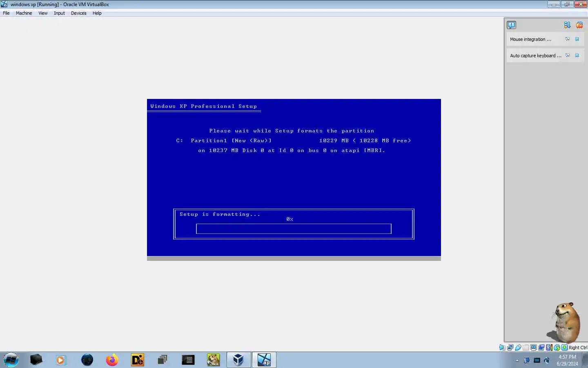Click the notification center speech-bubble icon
588x368 pixels.
[511, 25]
